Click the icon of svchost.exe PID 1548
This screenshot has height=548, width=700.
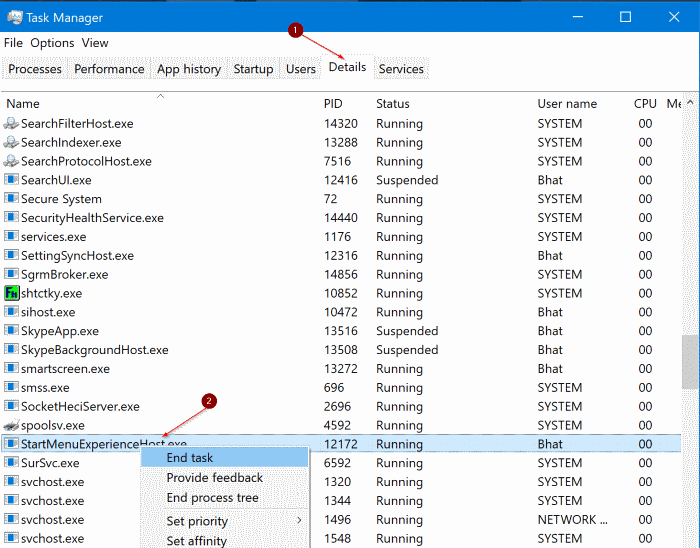coord(11,538)
